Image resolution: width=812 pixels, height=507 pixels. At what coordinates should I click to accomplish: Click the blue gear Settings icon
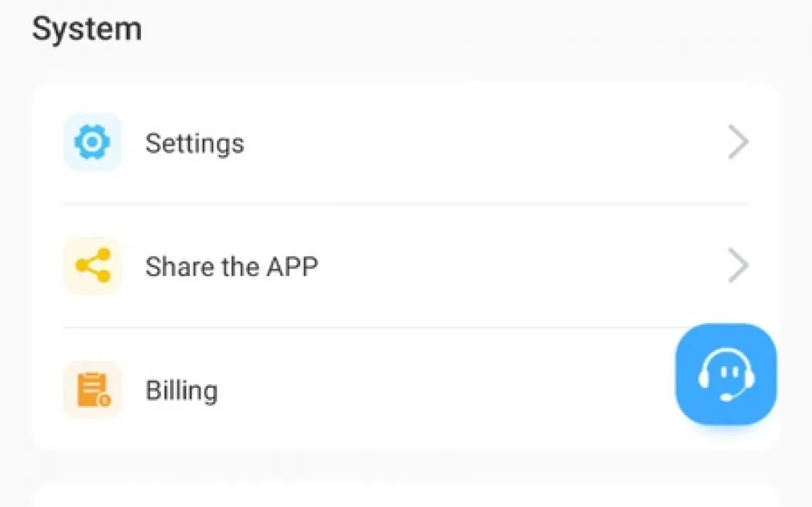click(x=92, y=143)
